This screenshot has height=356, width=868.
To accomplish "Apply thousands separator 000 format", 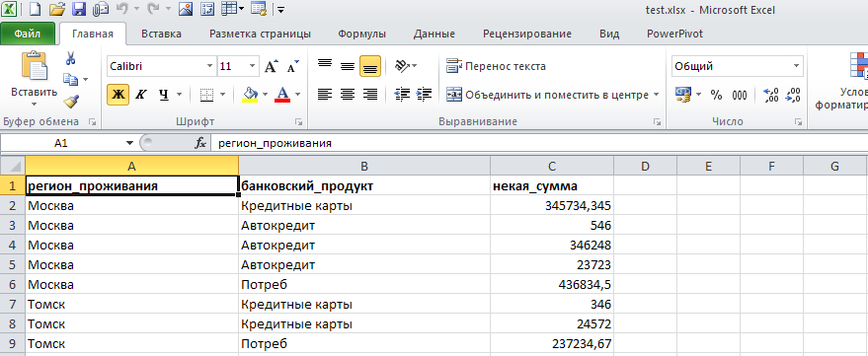I will point(739,95).
